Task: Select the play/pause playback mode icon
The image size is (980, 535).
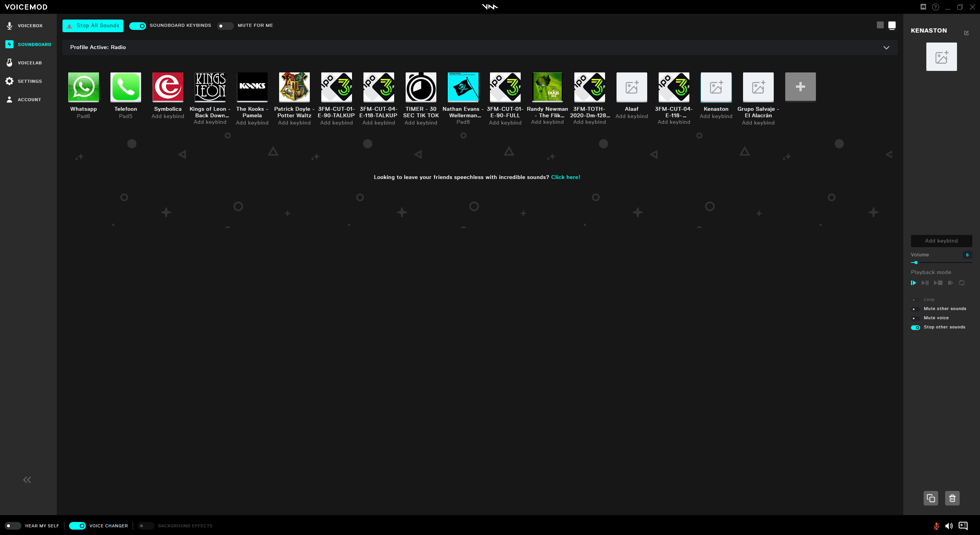Action: pyautogui.click(x=925, y=283)
